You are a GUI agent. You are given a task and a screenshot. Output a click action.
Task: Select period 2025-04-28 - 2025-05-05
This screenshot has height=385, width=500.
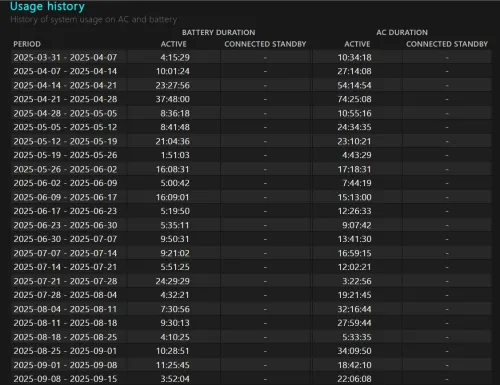[65, 113]
